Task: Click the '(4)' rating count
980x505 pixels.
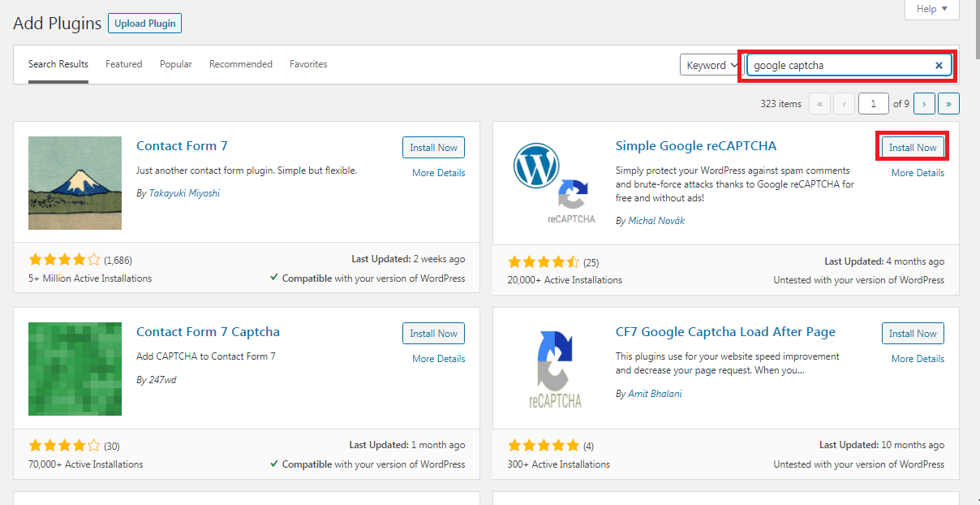Action: 588,446
